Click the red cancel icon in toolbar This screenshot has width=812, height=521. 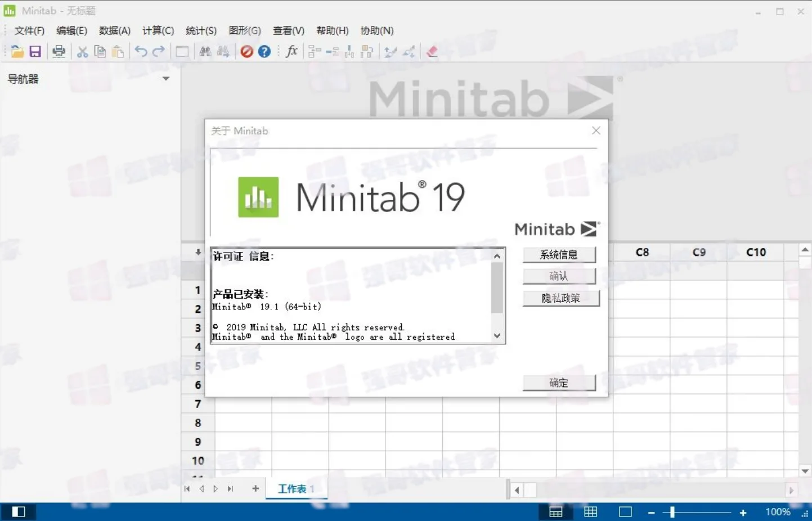tap(246, 52)
